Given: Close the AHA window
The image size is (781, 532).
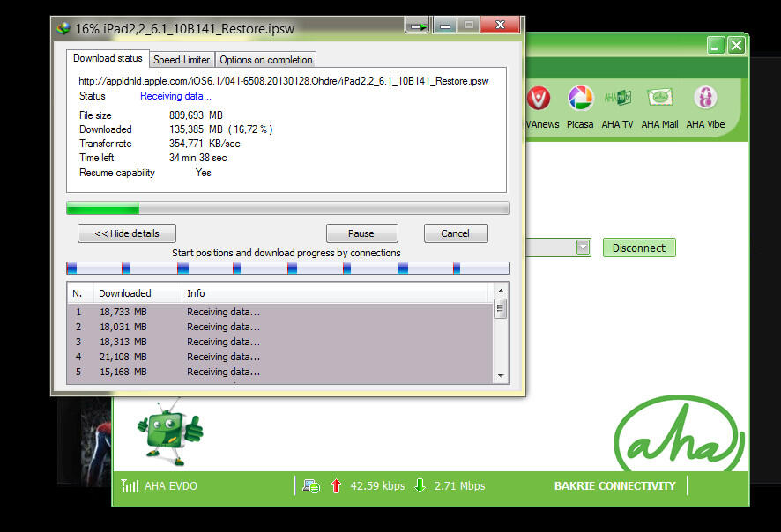Looking at the screenshot, I should click(736, 45).
